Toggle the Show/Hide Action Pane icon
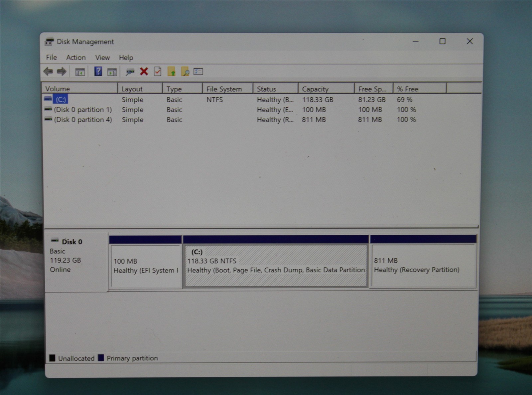 (112, 72)
